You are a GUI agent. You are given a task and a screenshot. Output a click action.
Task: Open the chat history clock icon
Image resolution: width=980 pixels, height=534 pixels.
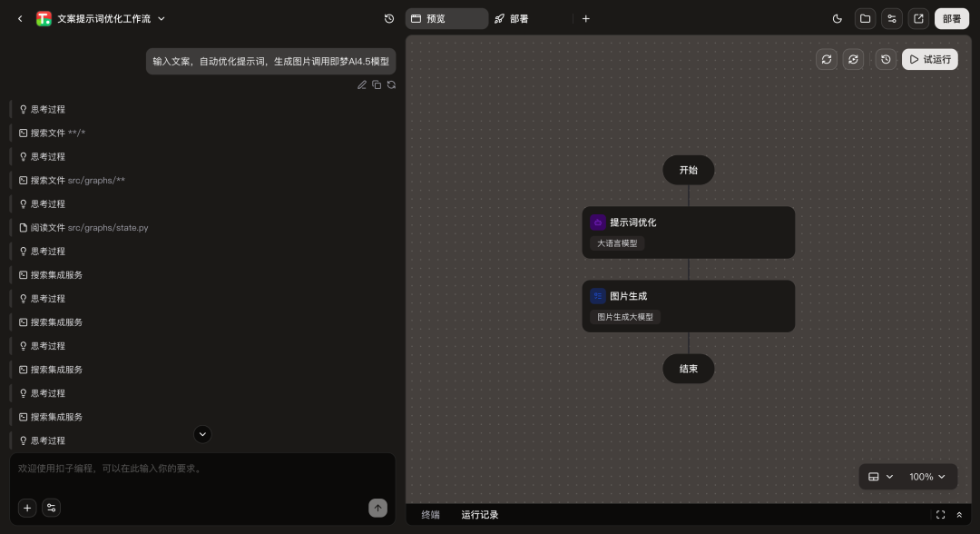coord(389,18)
